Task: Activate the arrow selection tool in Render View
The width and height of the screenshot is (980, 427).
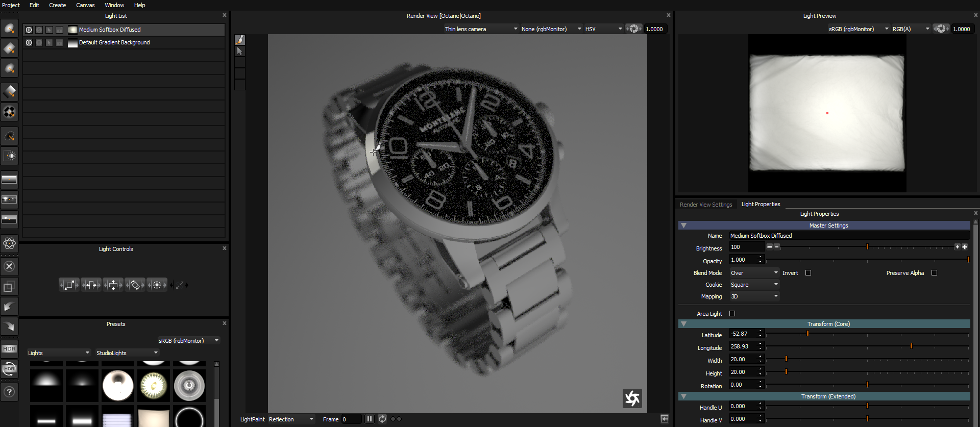Action: pos(240,51)
